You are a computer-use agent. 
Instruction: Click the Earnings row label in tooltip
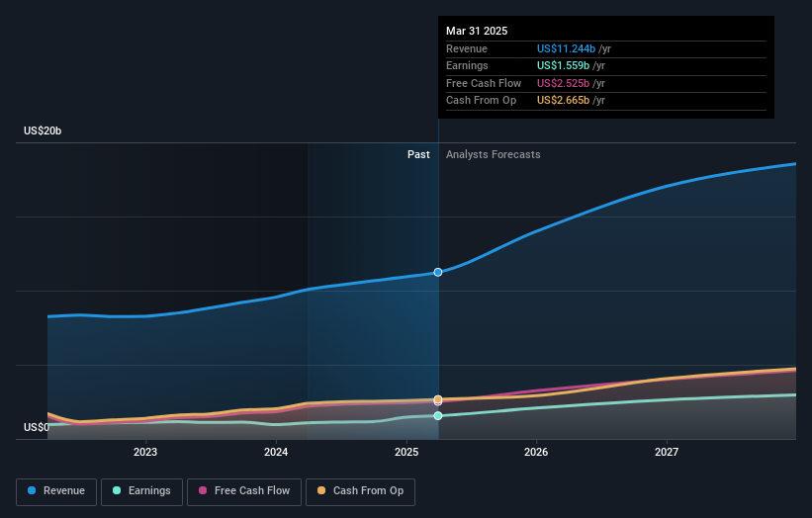pos(467,65)
